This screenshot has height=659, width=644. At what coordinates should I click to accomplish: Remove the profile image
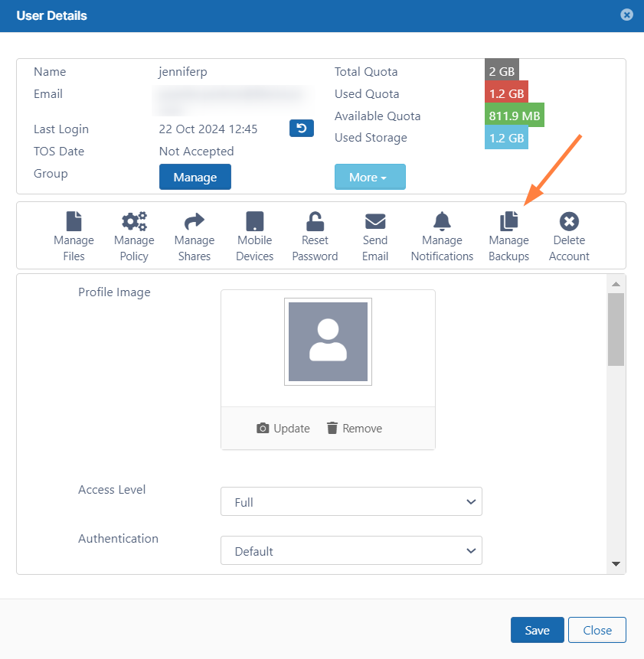point(355,429)
